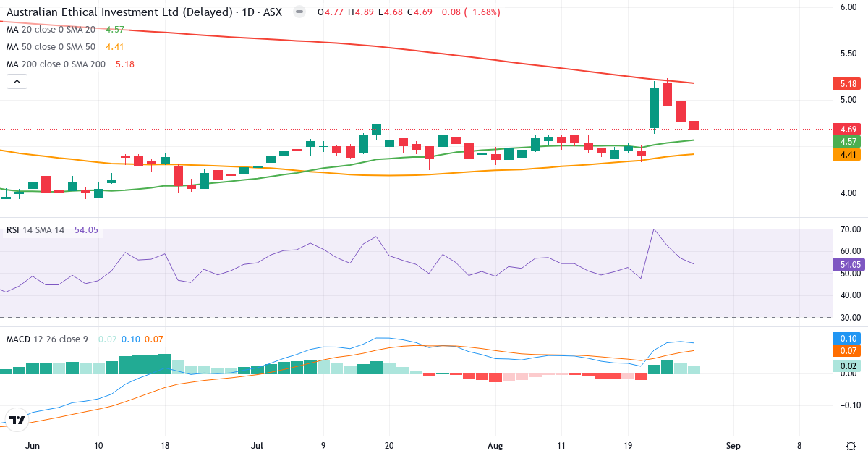Image resolution: width=868 pixels, height=456 pixels.
Task: Select the RSI 14 SMA 14 legend
Action: 35,230
